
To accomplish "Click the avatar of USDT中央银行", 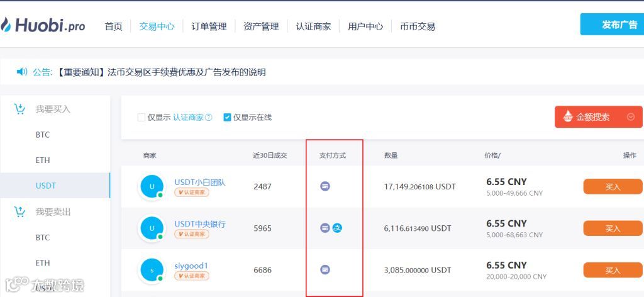I will coord(152,228).
